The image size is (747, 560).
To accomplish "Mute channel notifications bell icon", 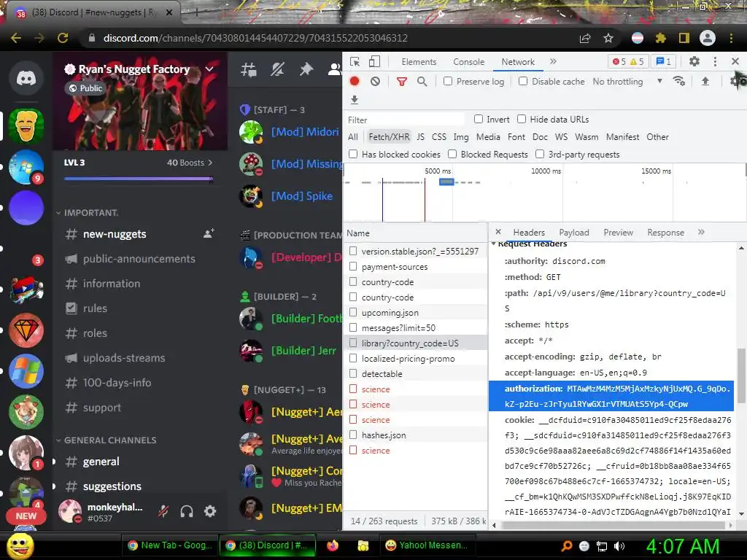I will click(x=277, y=69).
